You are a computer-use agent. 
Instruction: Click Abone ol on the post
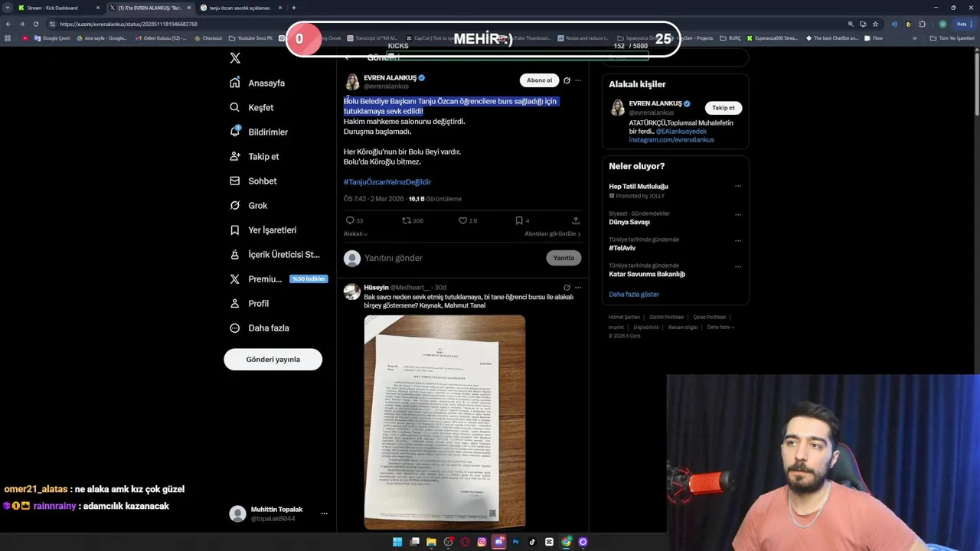[x=539, y=80]
